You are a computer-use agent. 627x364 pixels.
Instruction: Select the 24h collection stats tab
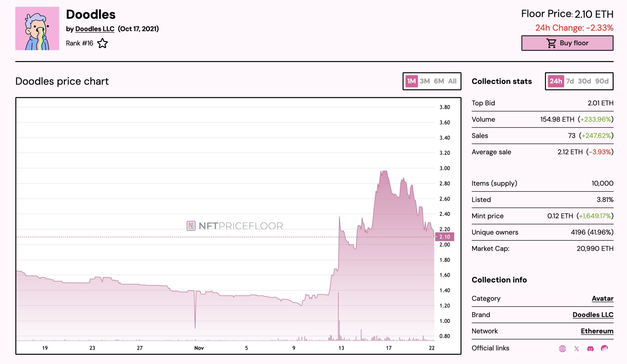[556, 81]
